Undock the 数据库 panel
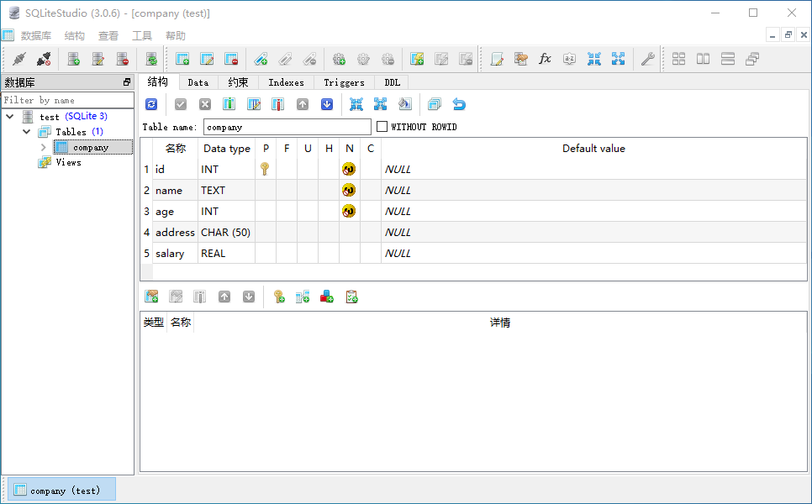This screenshot has width=812, height=504. [x=127, y=81]
